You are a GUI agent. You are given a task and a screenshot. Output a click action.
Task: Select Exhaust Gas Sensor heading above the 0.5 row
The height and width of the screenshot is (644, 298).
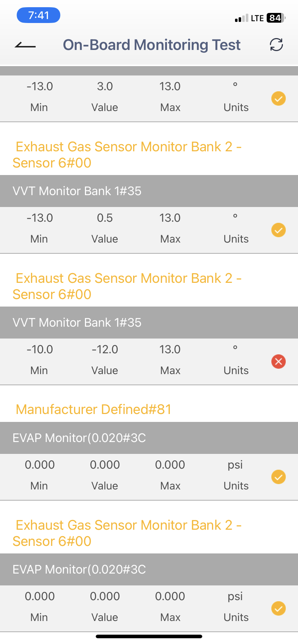[127, 155]
